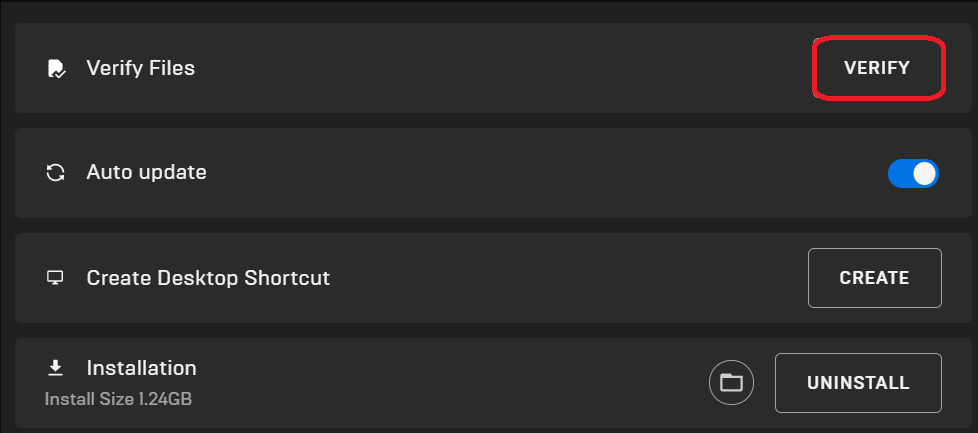
Task: Click empty space in the Verify Files row
Action: pyautogui.click(x=500, y=69)
